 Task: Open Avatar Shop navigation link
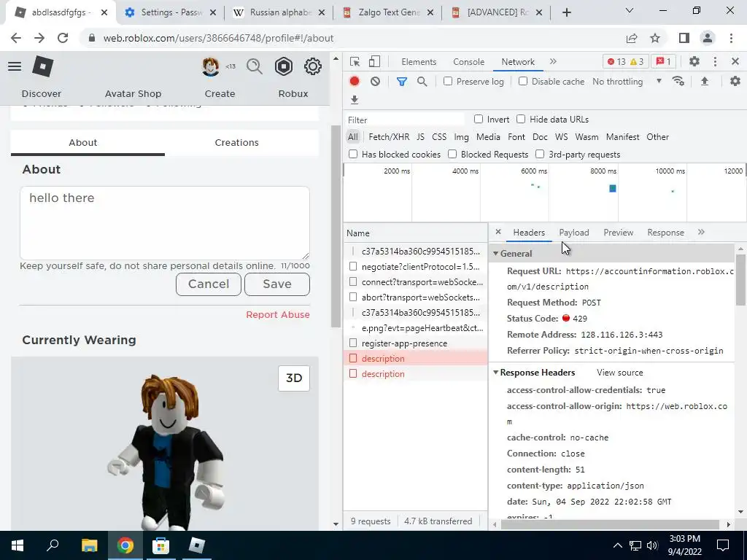click(133, 94)
